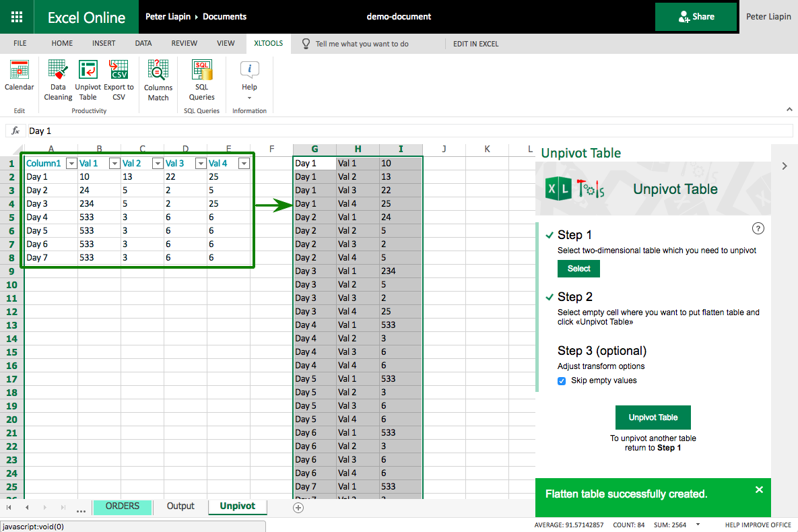The image size is (798, 532).
Task: Click HELP IMPROVE OFFICE link
Action: click(x=758, y=525)
